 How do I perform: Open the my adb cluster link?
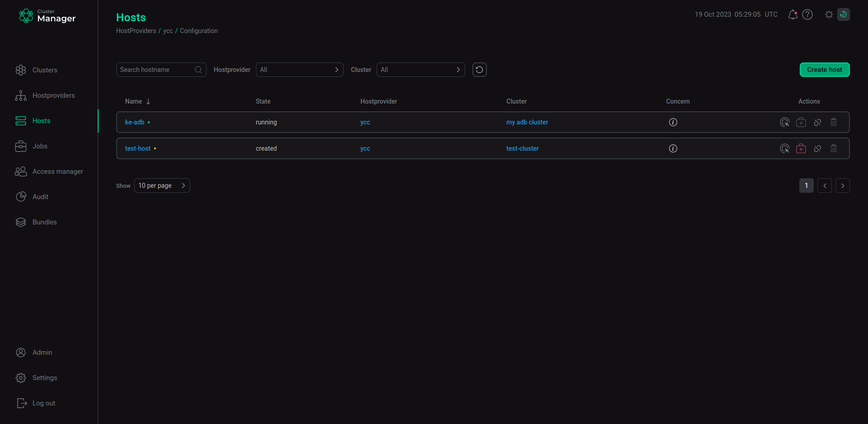pos(527,122)
